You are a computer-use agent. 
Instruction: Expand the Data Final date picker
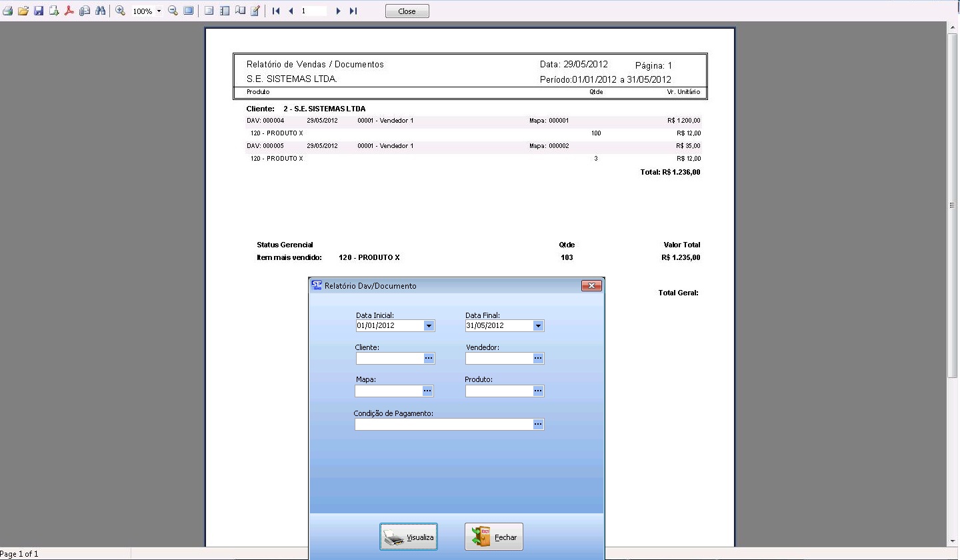[538, 326]
